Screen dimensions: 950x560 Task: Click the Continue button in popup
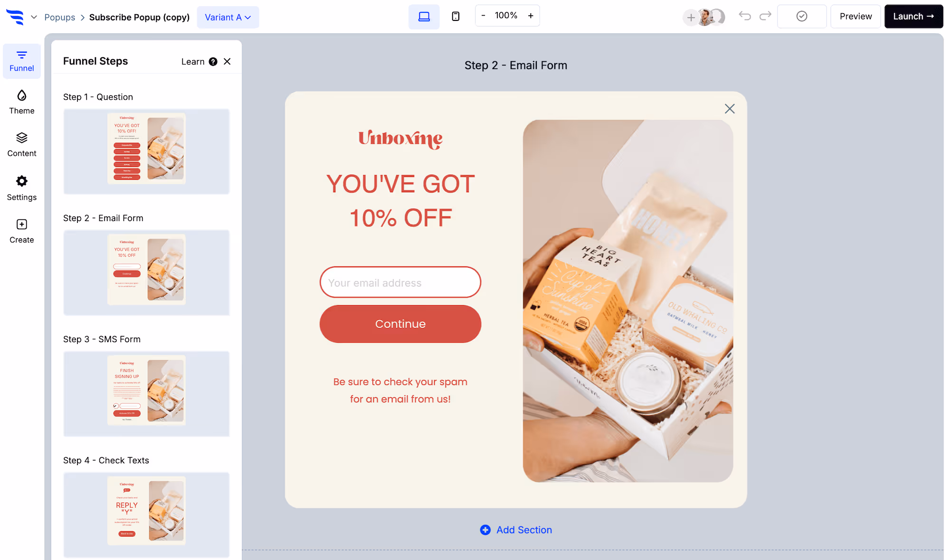click(x=400, y=324)
